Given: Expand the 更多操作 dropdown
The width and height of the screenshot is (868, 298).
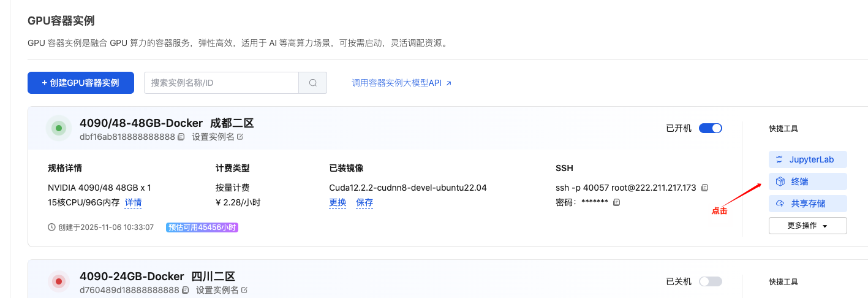Looking at the screenshot, I should click(807, 226).
